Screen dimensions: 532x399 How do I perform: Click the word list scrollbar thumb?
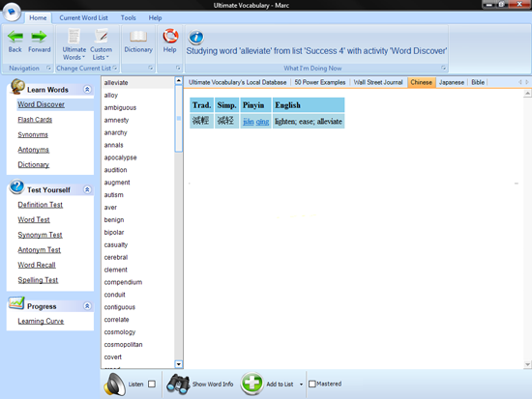point(179,118)
